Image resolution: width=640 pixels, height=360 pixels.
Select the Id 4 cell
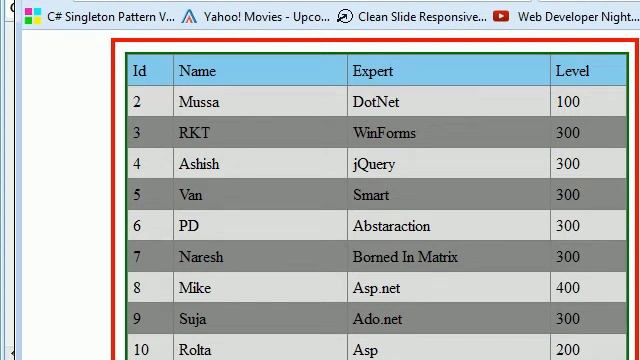pyautogui.click(x=151, y=164)
